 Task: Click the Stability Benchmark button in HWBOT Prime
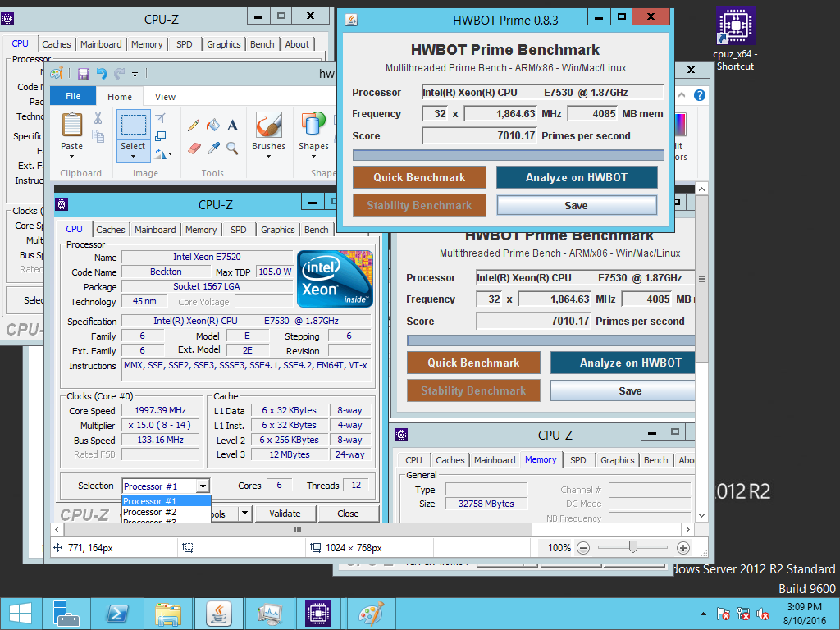tap(419, 205)
